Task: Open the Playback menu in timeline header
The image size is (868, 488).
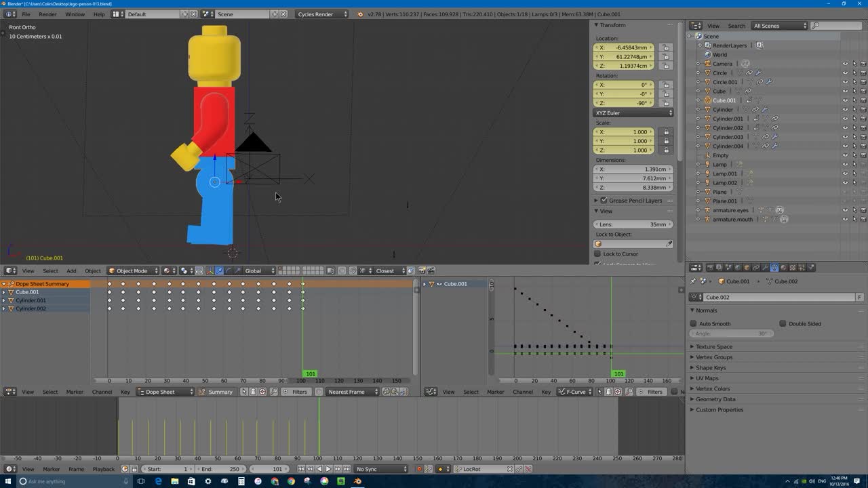Action: 104,469
